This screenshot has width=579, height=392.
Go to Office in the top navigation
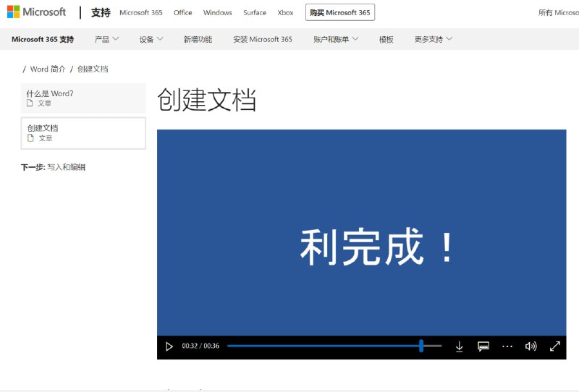183,12
